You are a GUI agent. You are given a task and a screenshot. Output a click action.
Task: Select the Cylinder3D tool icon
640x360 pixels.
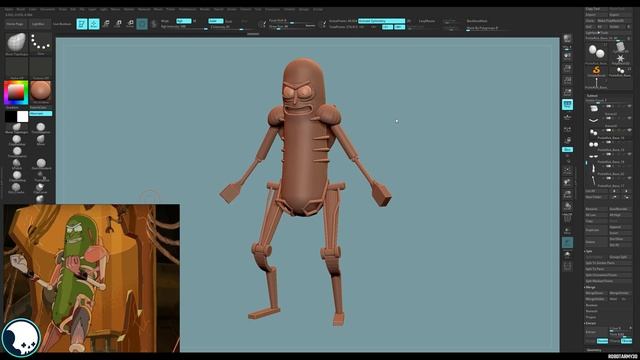(620, 47)
